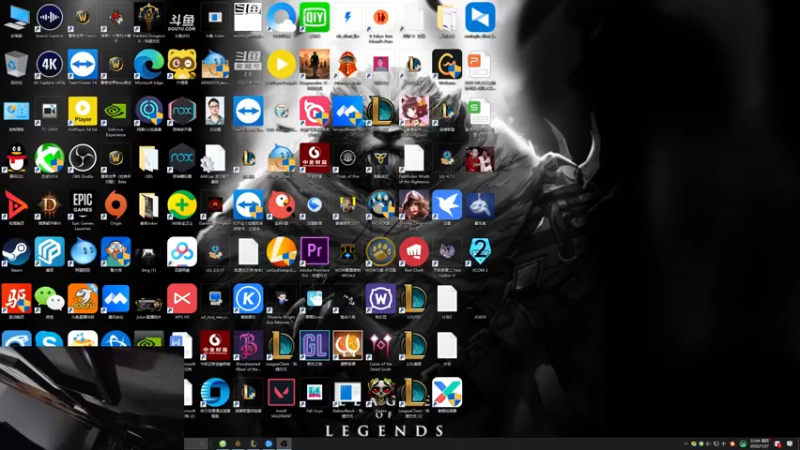Launch the QQ penguin app
The width and height of the screenshot is (800, 450).
coord(16,158)
